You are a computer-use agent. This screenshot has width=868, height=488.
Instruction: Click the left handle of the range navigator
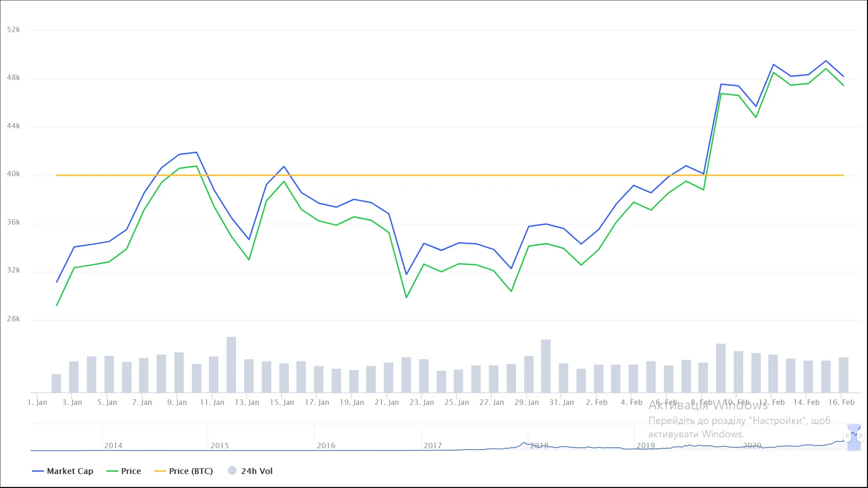coord(847,436)
